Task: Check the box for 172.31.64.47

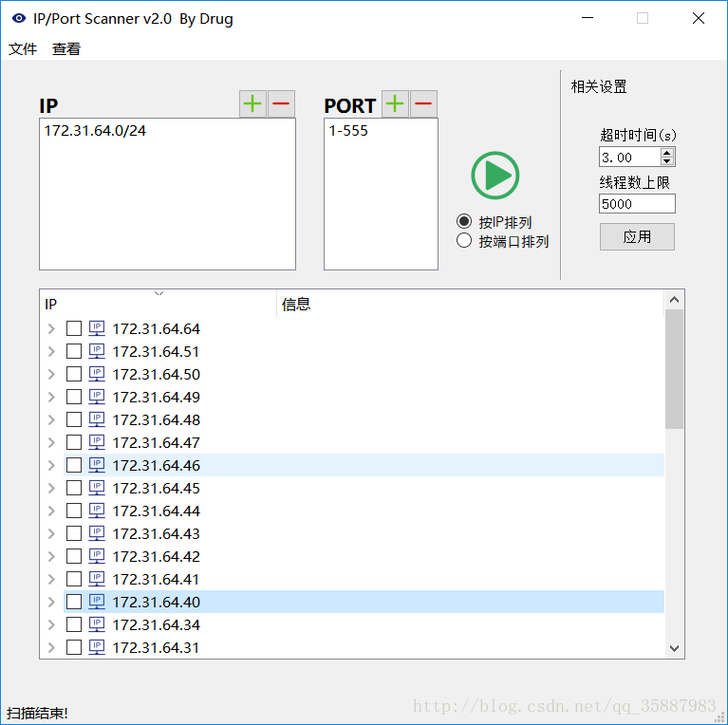Action: pos(74,442)
